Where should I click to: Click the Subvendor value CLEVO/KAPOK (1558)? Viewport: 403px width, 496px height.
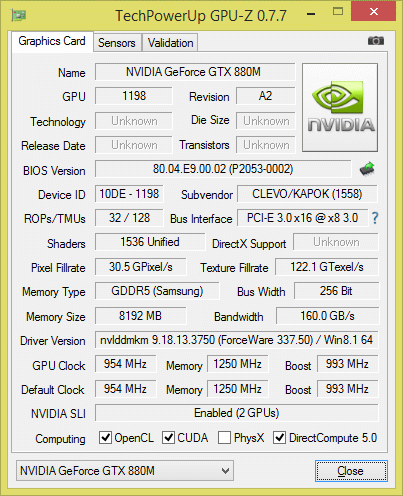tap(307, 194)
